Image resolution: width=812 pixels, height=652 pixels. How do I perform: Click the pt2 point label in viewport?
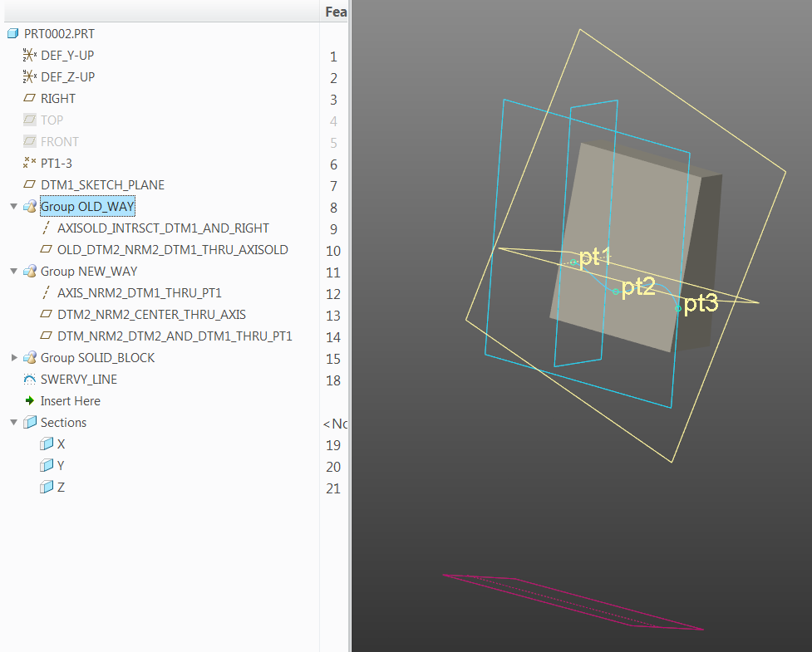(x=638, y=287)
